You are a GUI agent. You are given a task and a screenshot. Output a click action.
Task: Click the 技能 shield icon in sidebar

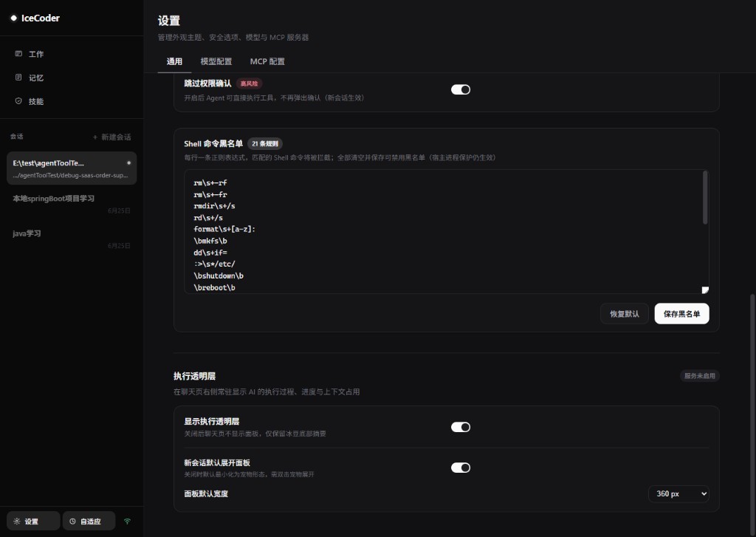[18, 101]
